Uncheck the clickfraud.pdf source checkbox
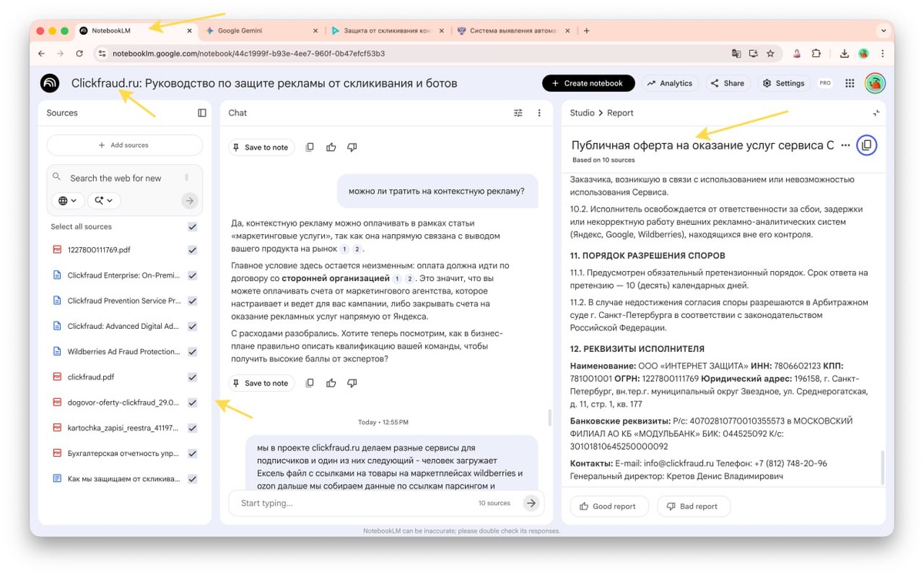This screenshot has height=576, width=924. tap(192, 377)
